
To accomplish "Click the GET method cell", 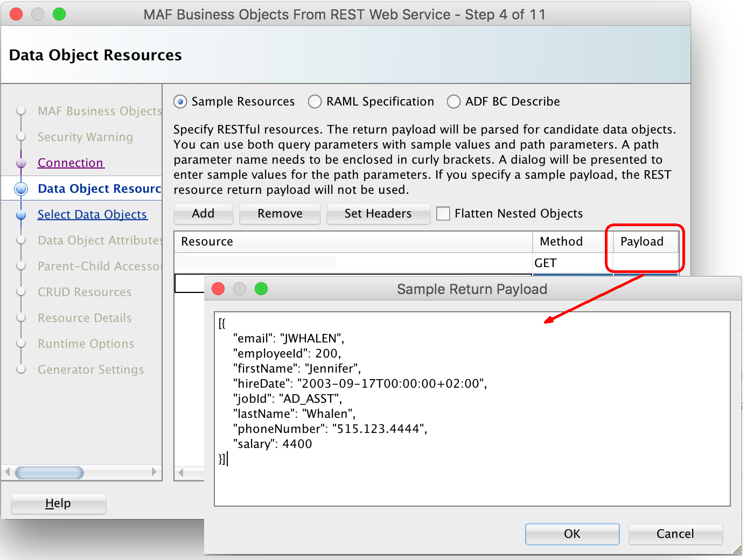I will point(573,263).
